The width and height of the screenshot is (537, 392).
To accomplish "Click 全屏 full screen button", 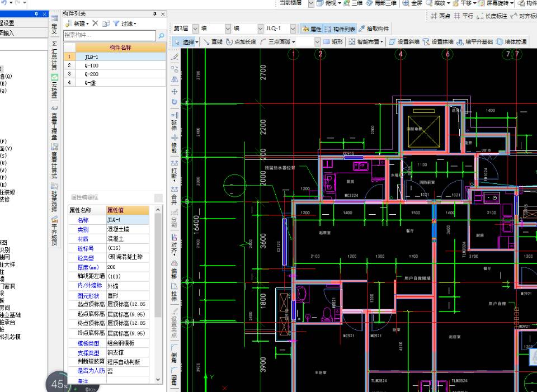I will 412,3.
